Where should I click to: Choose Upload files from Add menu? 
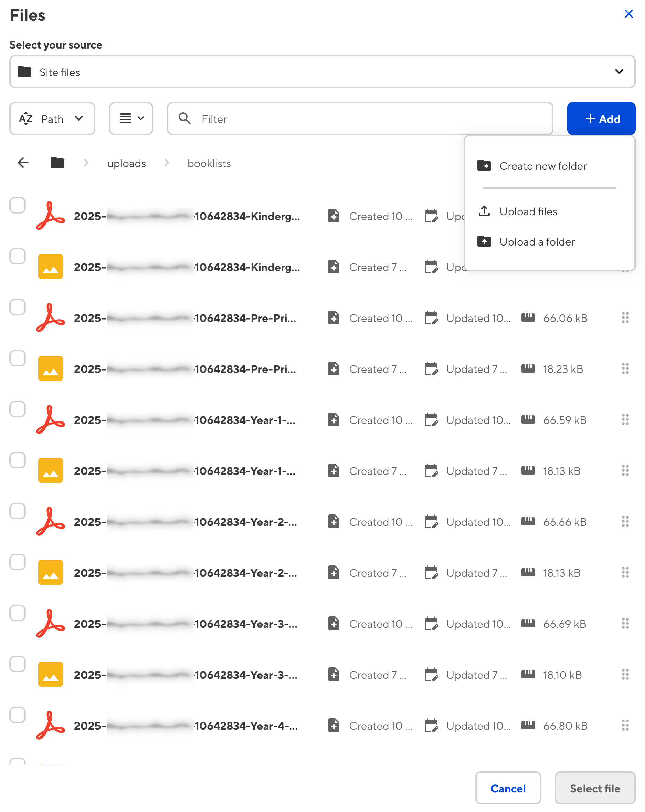tap(528, 212)
